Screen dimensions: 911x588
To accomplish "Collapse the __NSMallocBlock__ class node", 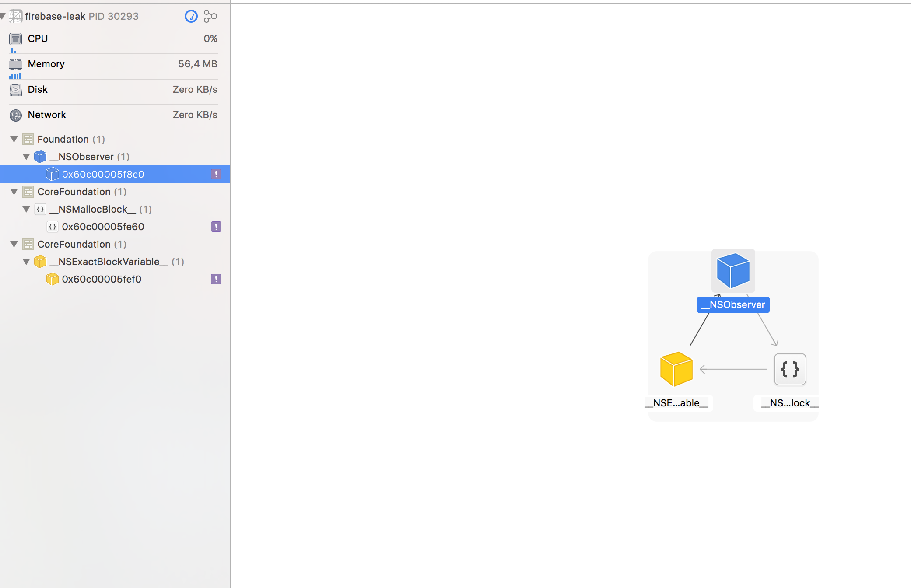I will [26, 209].
